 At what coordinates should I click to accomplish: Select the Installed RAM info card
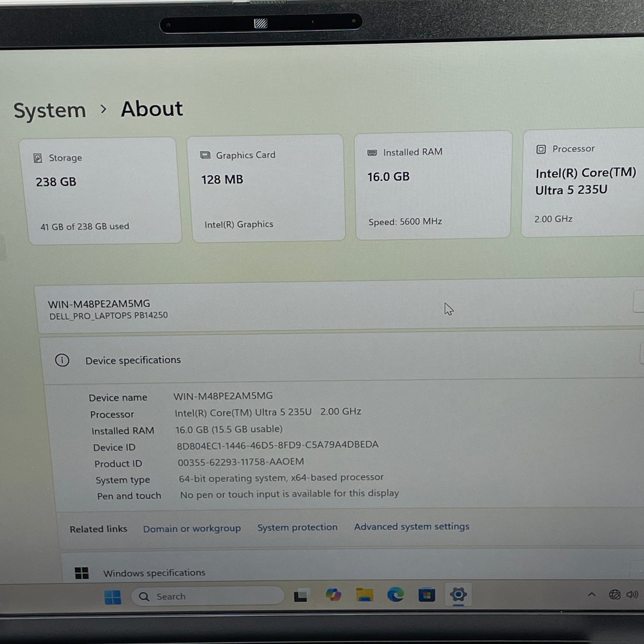(x=432, y=185)
